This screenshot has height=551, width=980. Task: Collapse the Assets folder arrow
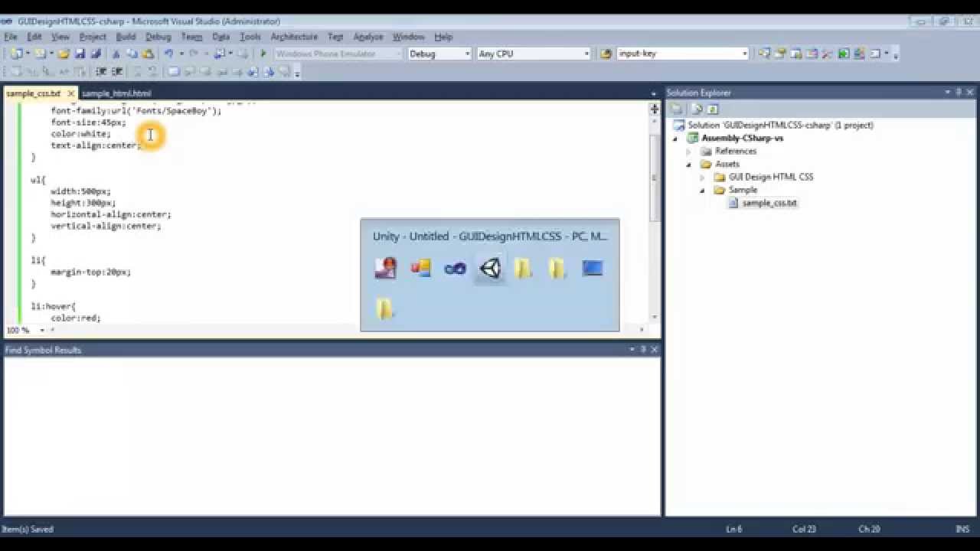pyautogui.click(x=689, y=165)
